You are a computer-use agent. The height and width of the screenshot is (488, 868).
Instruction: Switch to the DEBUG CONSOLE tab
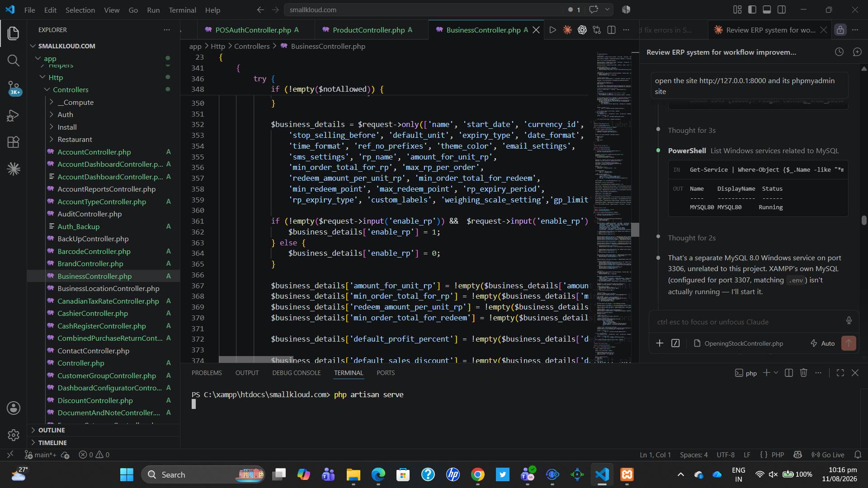[296, 373]
